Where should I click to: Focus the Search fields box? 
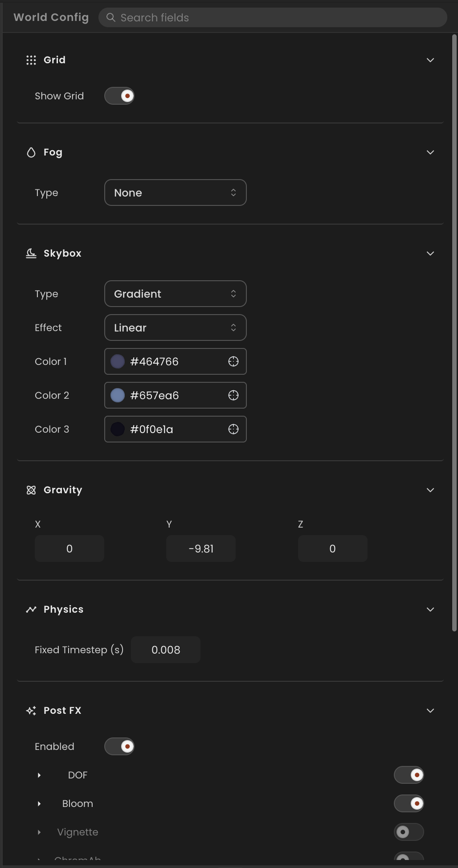(x=273, y=17)
